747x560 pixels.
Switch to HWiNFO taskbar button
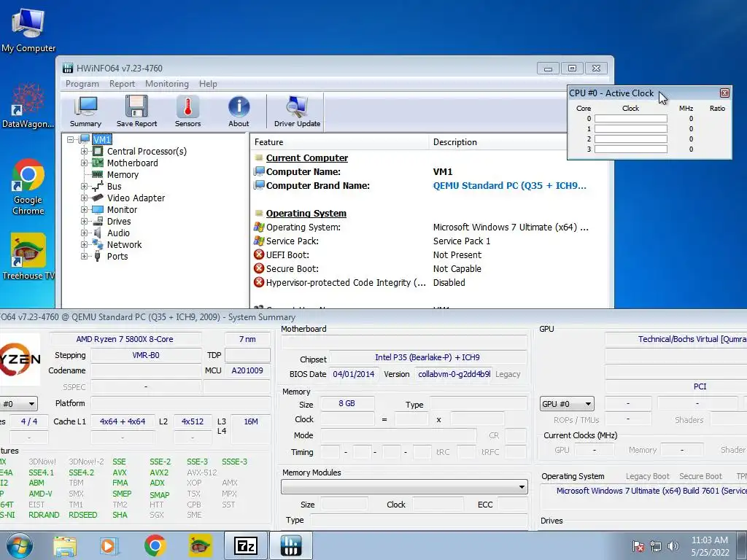pos(290,545)
